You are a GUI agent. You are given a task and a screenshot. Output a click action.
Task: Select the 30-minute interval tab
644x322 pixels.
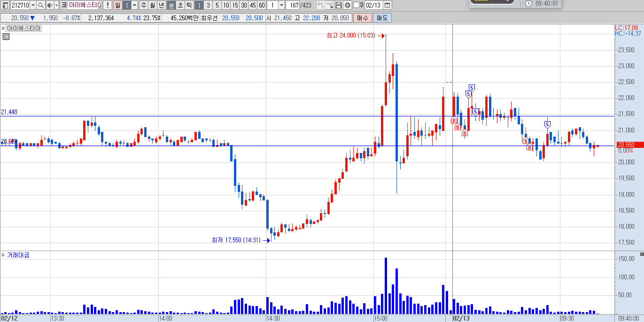pos(244,5)
